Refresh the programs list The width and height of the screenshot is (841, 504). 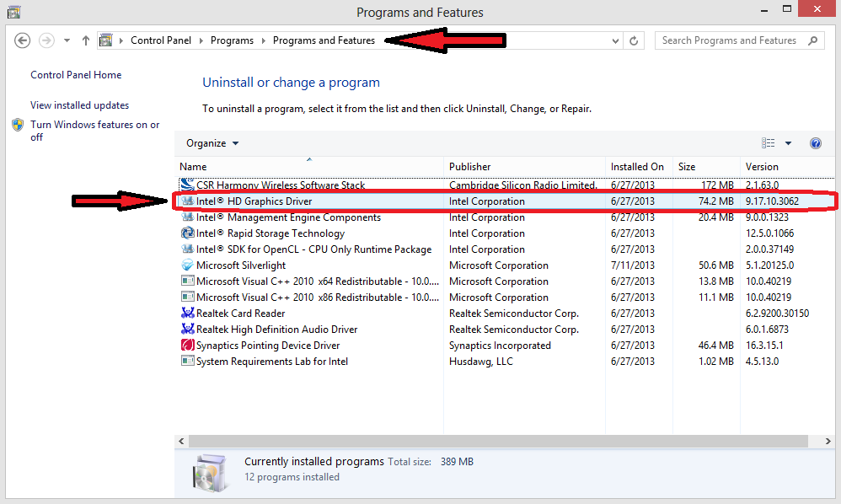[x=634, y=40]
